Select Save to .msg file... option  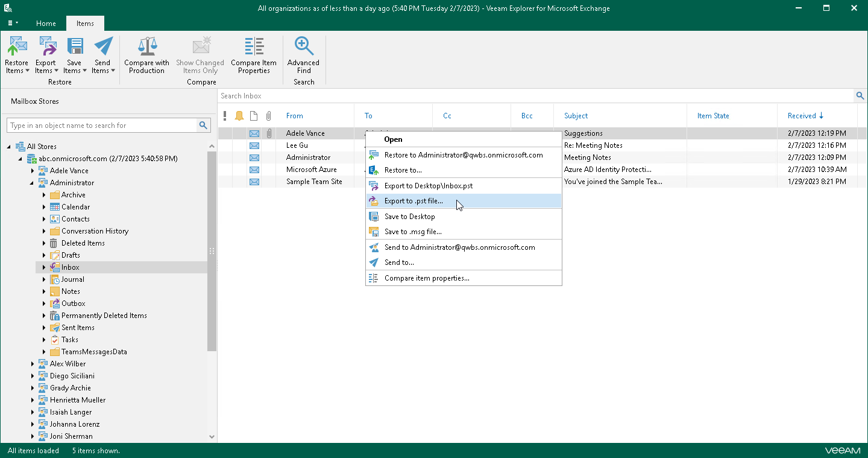pyautogui.click(x=413, y=232)
